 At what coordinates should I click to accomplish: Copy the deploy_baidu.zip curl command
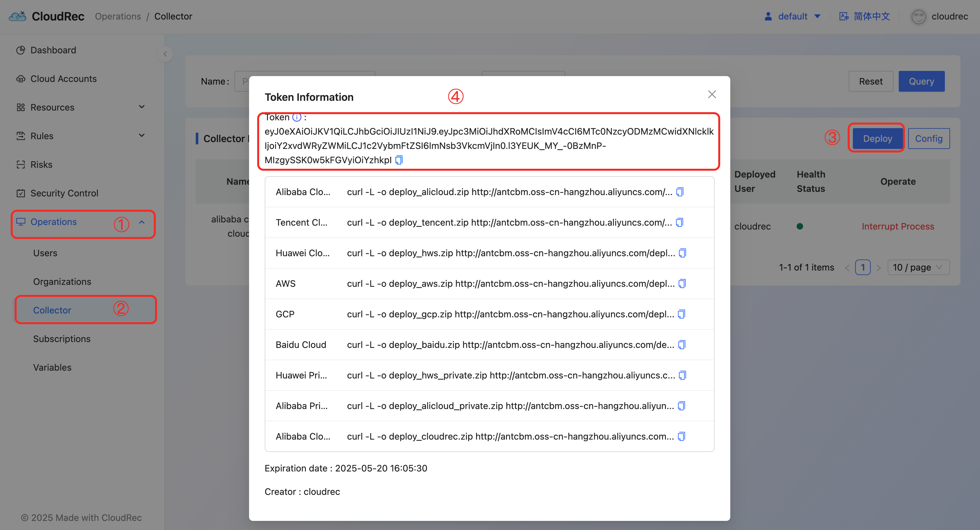(x=682, y=345)
